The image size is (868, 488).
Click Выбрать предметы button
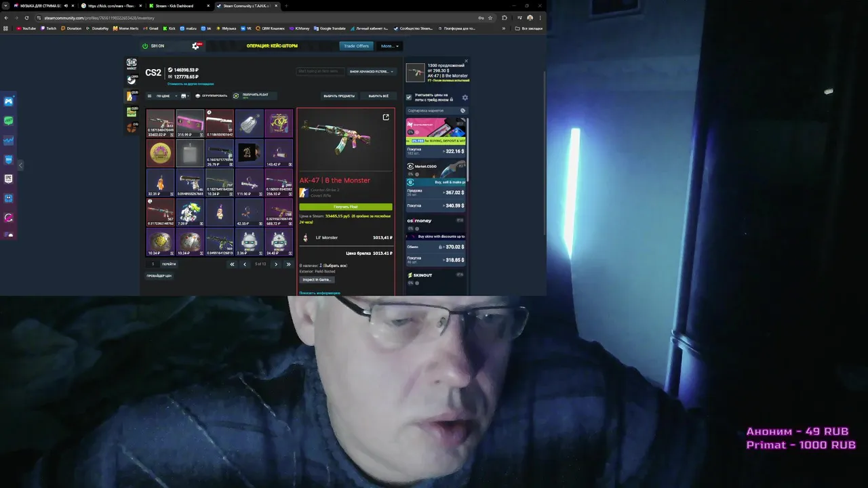click(339, 96)
